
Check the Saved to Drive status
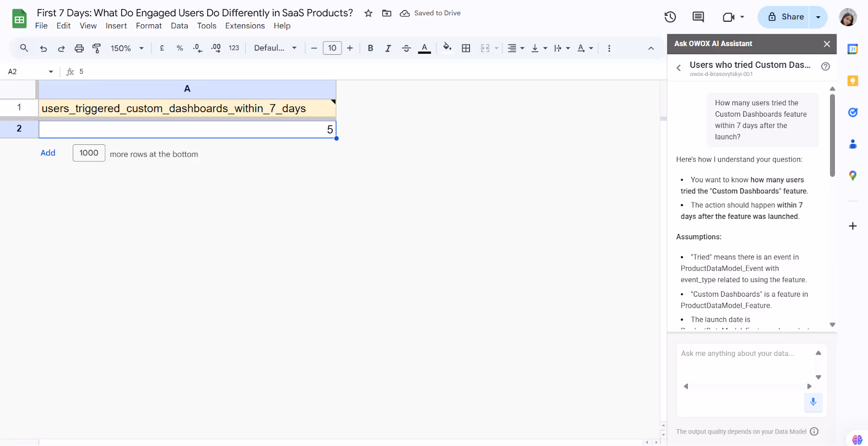click(430, 13)
